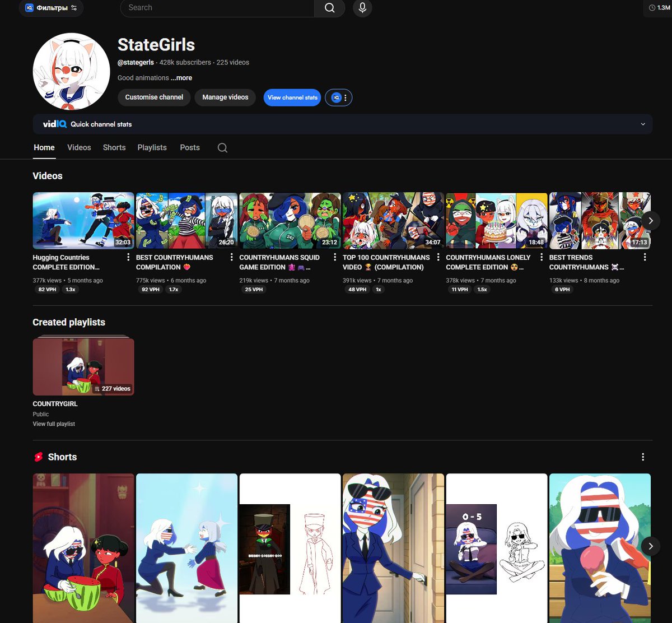Open menu for Top 100 Countryhumans video
Viewport: 672px width, 623px height.
tap(438, 257)
